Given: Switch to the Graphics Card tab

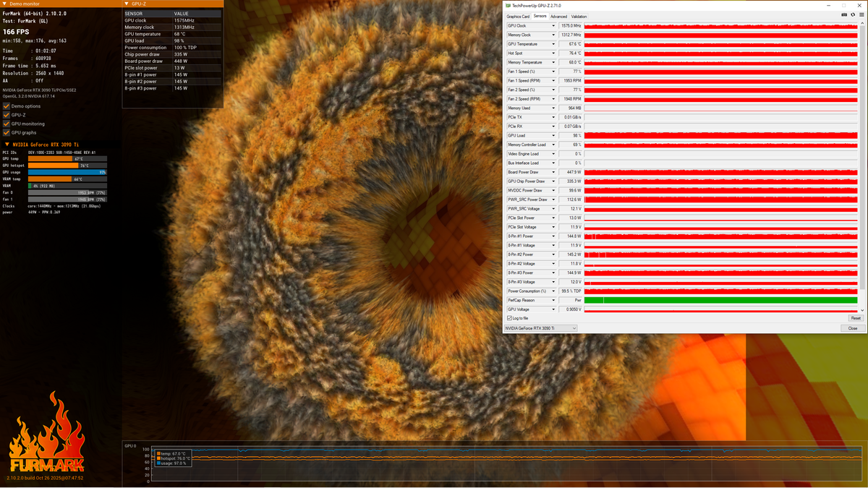Looking at the screenshot, I should [x=518, y=16].
